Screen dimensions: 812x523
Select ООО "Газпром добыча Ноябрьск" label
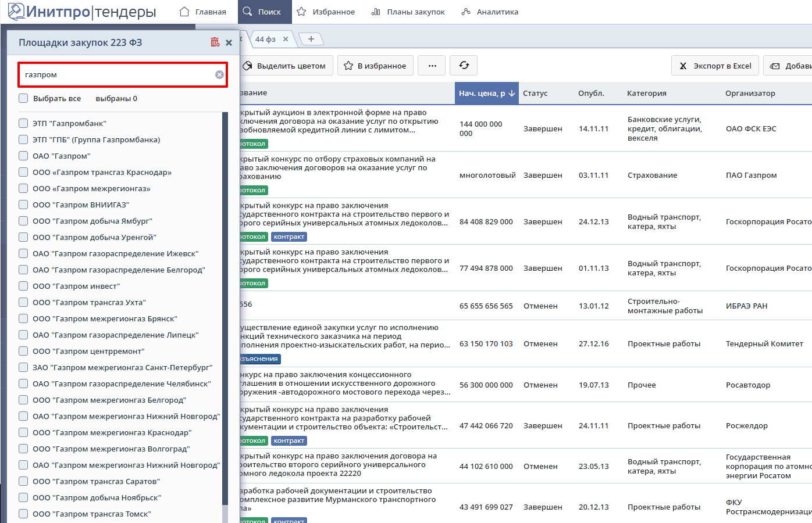click(97, 497)
